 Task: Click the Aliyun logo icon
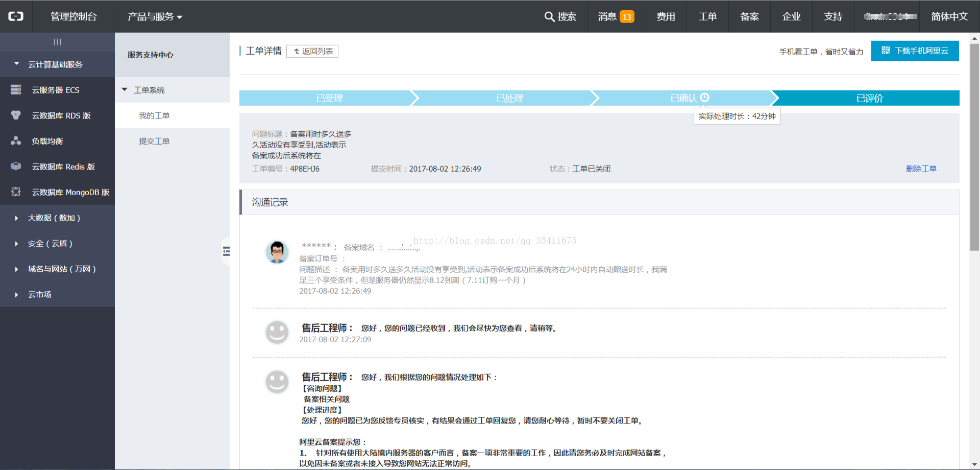[x=16, y=16]
